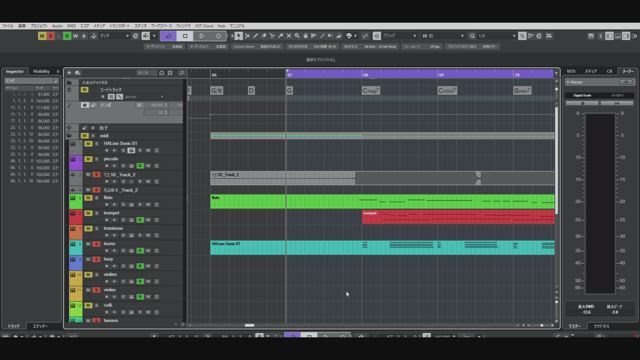Image resolution: width=640 pixels, height=360 pixels.
Task: Select the Glue tool
Action: click(280, 36)
